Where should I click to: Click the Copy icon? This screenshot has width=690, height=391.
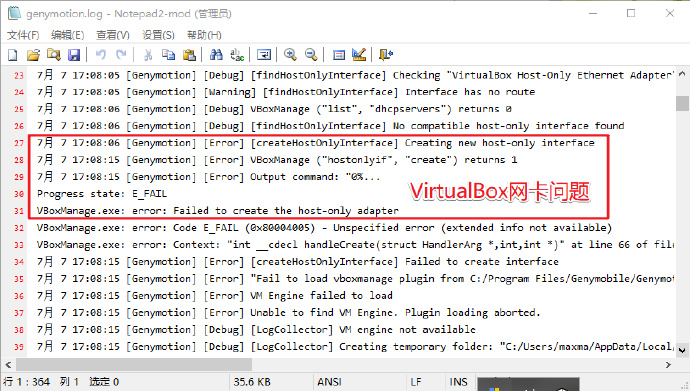point(168,55)
